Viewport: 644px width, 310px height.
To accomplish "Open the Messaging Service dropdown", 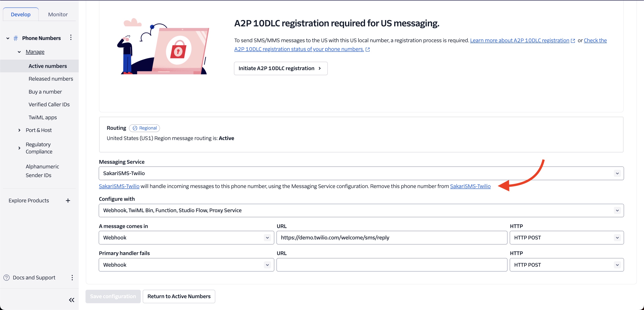I will 361,173.
